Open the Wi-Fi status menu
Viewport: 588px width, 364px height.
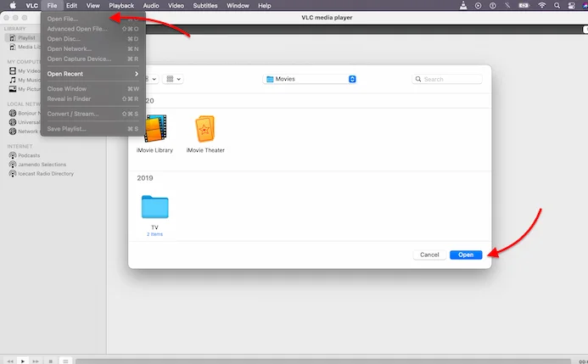[542, 6]
